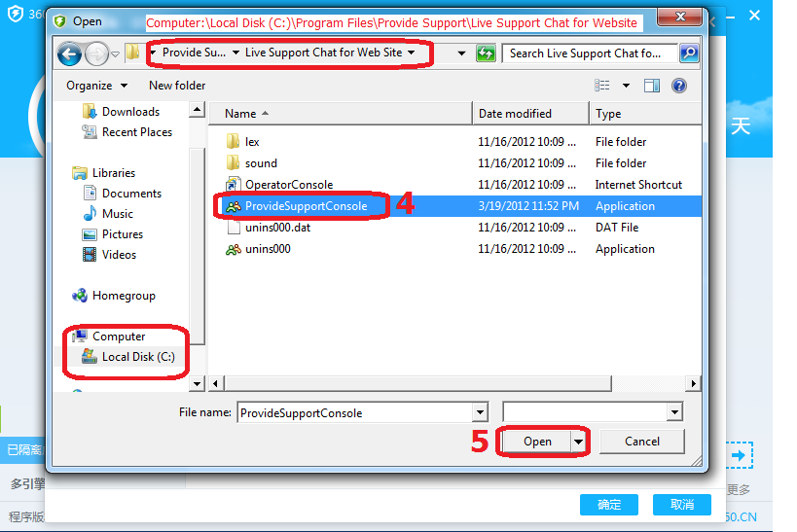Expand the Provide Su... breadcrumb arrow

[x=235, y=53]
